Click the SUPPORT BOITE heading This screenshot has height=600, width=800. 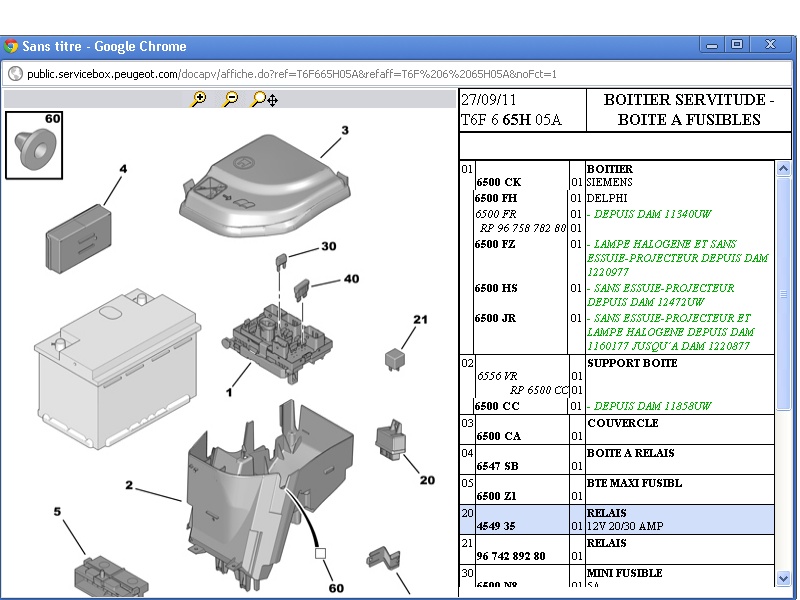[632, 363]
